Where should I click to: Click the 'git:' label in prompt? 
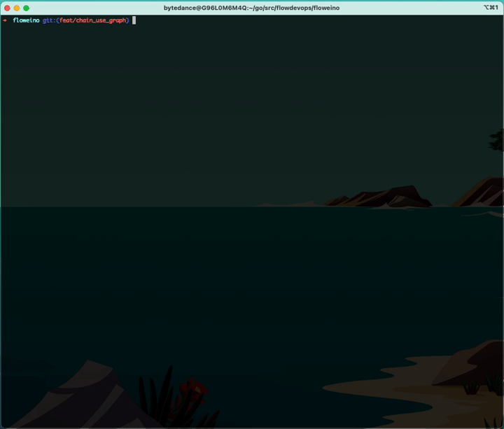click(50, 20)
